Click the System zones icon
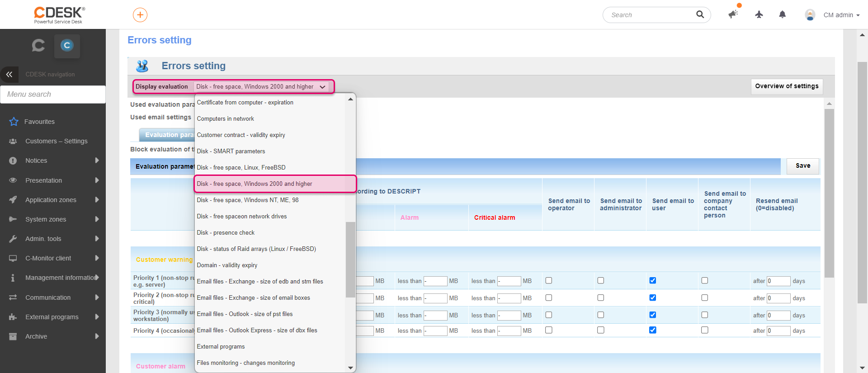The height and width of the screenshot is (373, 868). point(13,219)
